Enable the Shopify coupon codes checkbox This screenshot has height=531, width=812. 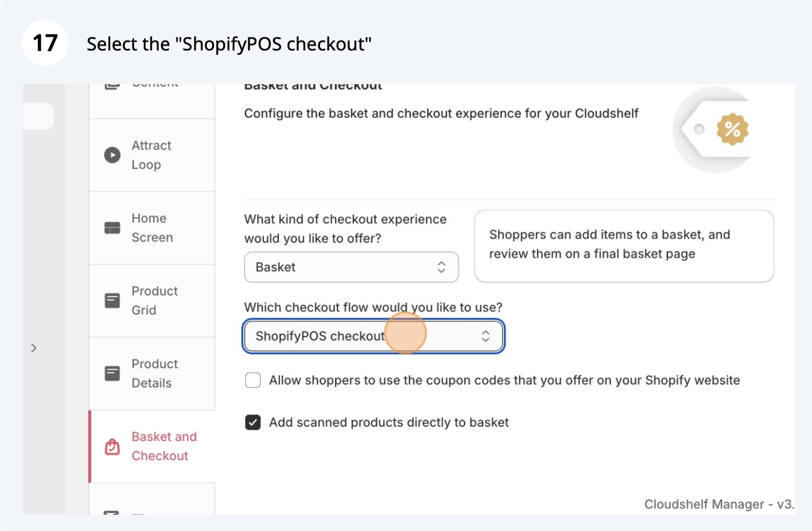pyautogui.click(x=253, y=380)
